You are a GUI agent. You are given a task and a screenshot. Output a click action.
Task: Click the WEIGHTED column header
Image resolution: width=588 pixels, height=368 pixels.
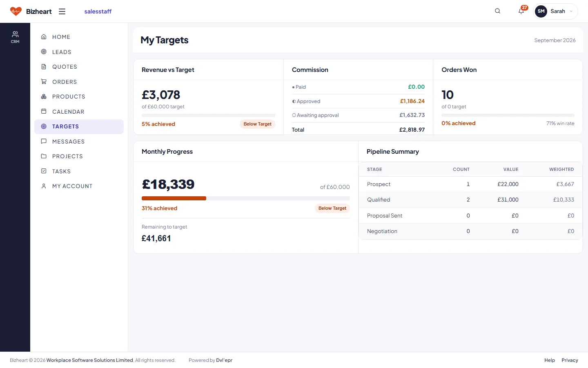click(561, 169)
